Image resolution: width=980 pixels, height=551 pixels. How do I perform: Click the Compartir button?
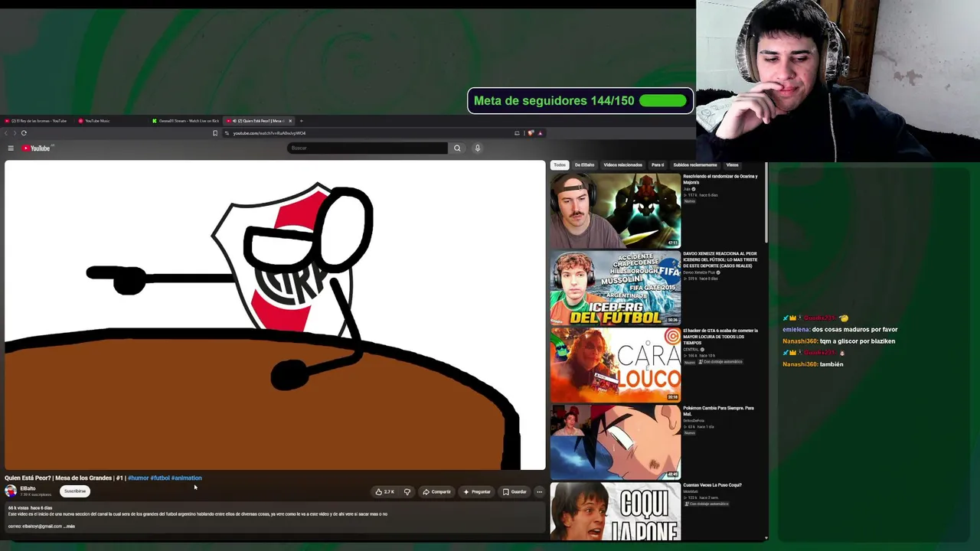click(437, 492)
